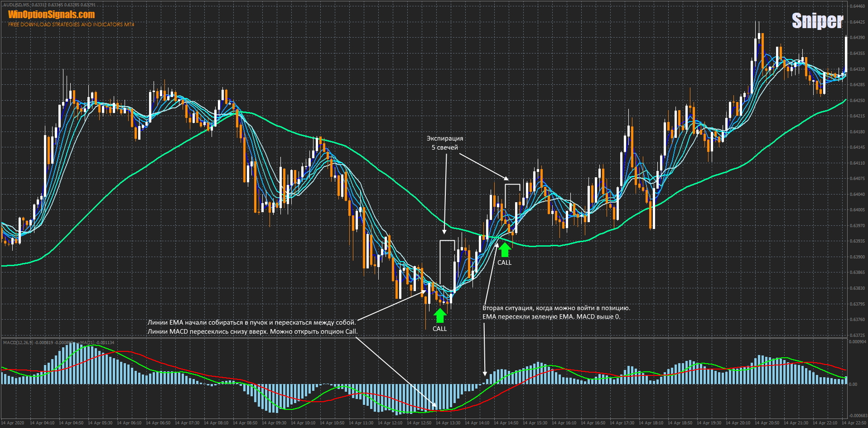
Task: Click the text 'CALL' beneath the first green arrow
Action: 439,329
